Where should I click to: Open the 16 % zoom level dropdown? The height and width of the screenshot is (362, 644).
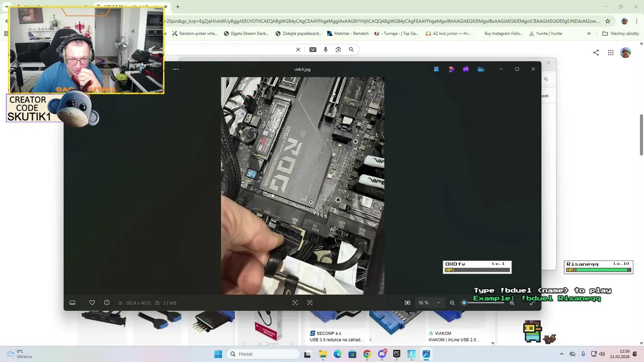pos(429,303)
